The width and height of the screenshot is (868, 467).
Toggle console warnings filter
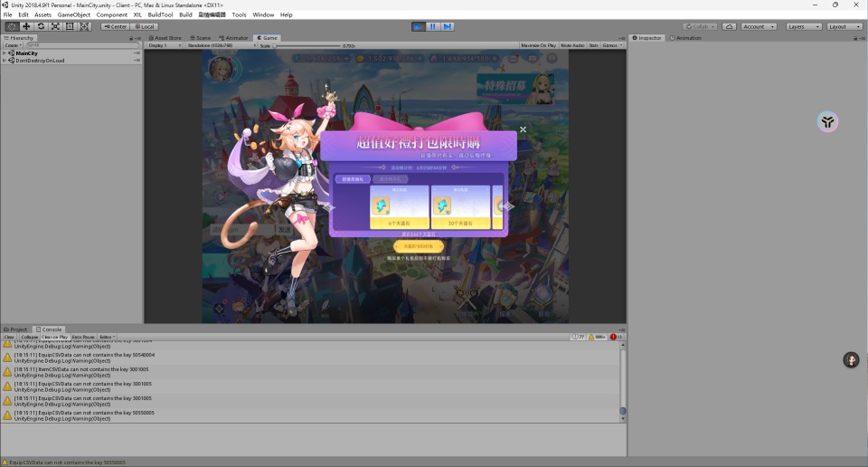point(598,337)
